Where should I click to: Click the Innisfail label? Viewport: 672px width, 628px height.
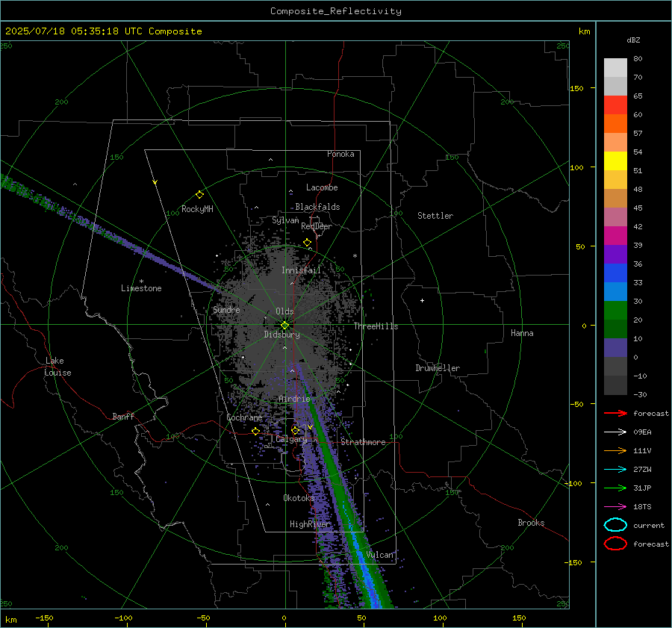click(301, 270)
